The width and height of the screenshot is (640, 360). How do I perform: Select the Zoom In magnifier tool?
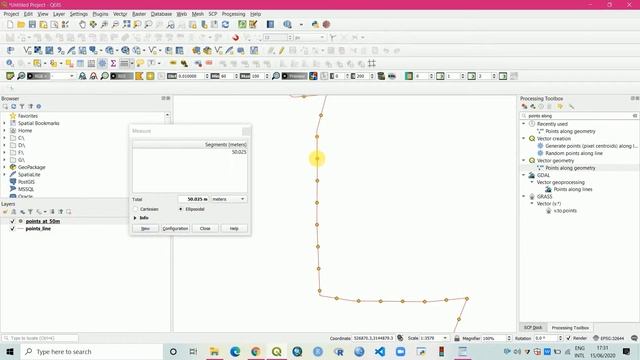tap(104, 24)
